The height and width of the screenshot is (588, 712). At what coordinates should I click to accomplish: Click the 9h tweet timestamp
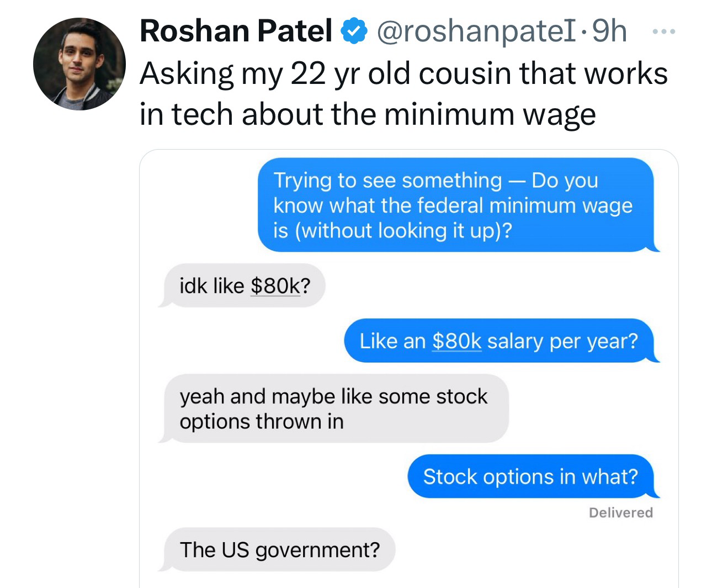pyautogui.click(x=610, y=31)
